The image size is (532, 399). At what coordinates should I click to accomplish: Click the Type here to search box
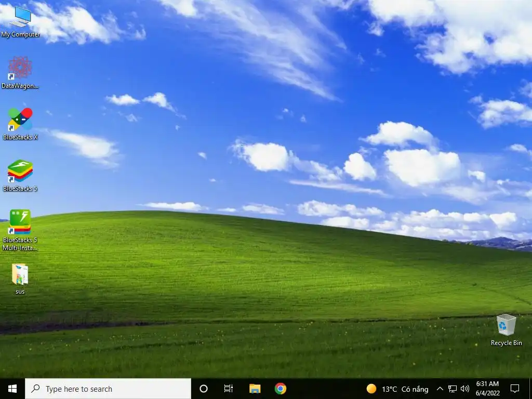(108, 389)
